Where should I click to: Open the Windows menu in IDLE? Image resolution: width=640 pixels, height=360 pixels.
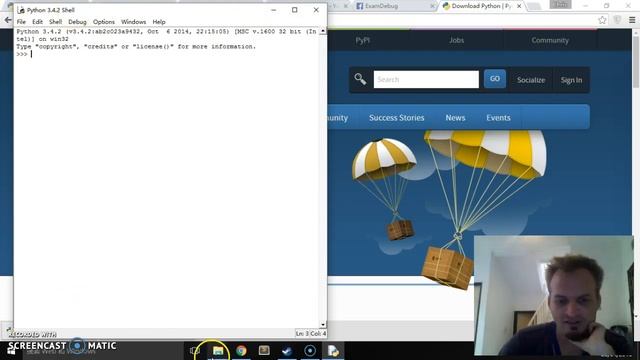[x=133, y=22]
